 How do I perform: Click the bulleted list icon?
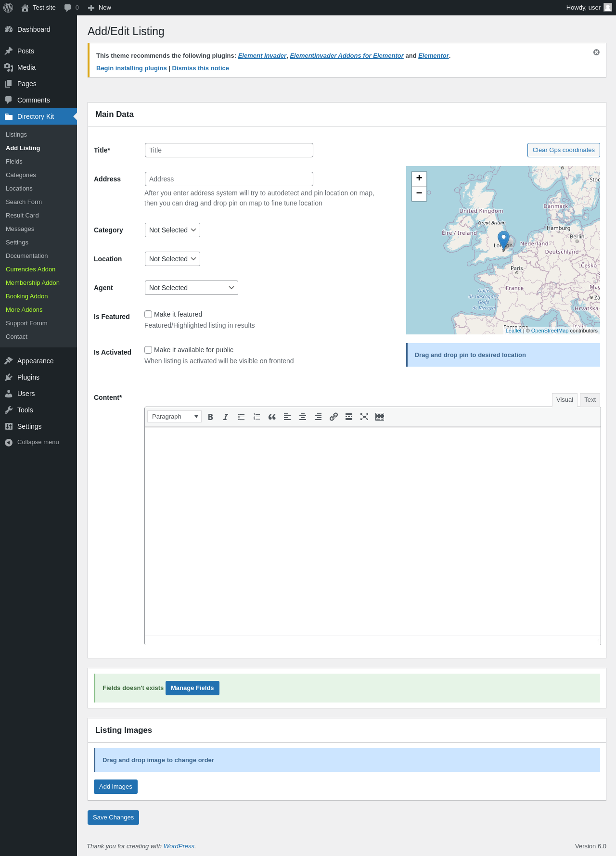tap(241, 417)
